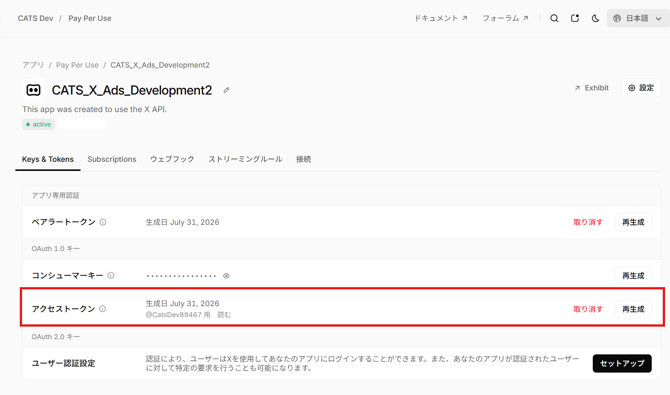Screen dimensions: 670x395
Task: Regenerate the consumer key with 再生成
Action: coord(633,276)
